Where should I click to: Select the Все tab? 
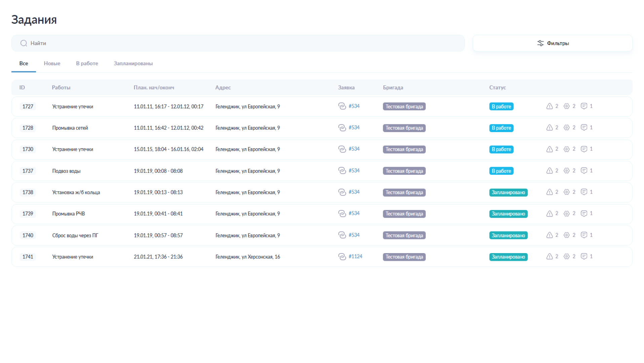24,64
